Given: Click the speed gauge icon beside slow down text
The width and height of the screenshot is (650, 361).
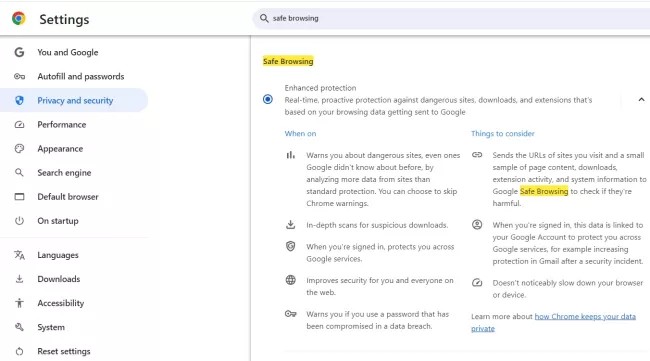Looking at the screenshot, I should [x=477, y=283].
